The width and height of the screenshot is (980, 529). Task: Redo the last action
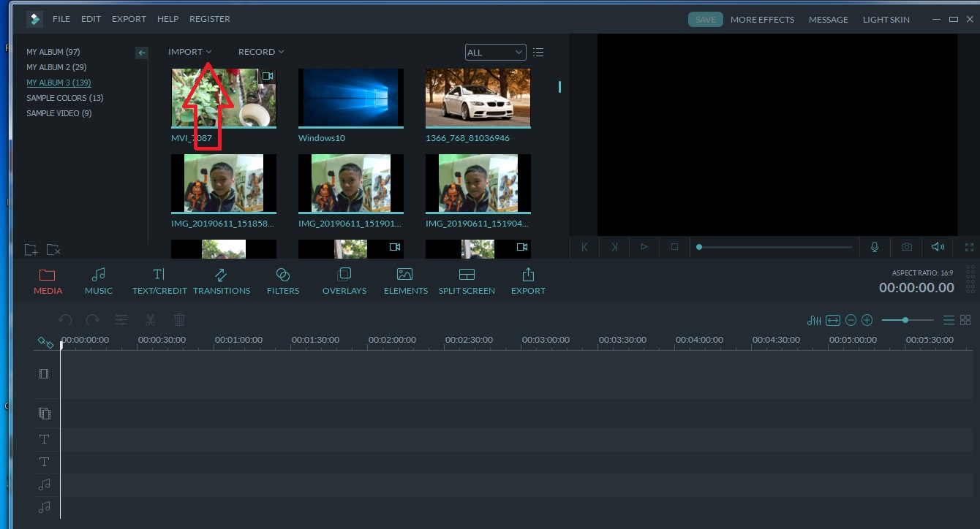pyautogui.click(x=93, y=319)
